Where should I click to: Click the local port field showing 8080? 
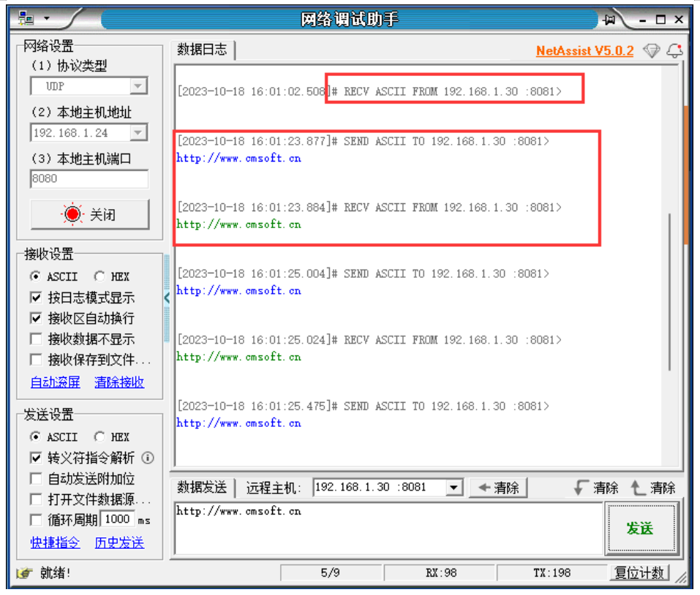click(x=89, y=179)
